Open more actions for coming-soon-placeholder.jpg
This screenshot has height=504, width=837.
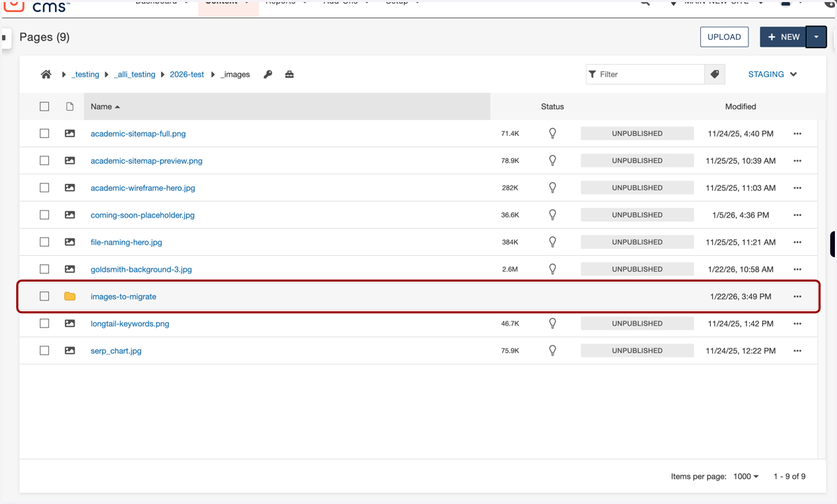(797, 215)
